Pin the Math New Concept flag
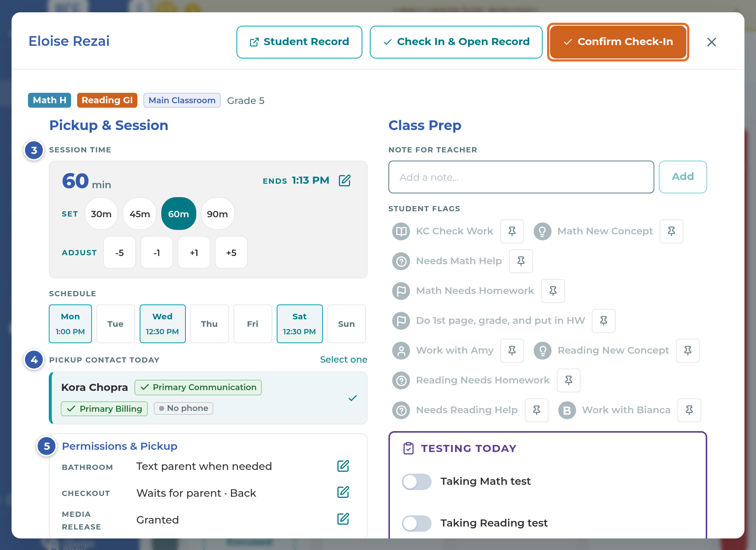Screen dimensions: 756x550 [x=671, y=231]
